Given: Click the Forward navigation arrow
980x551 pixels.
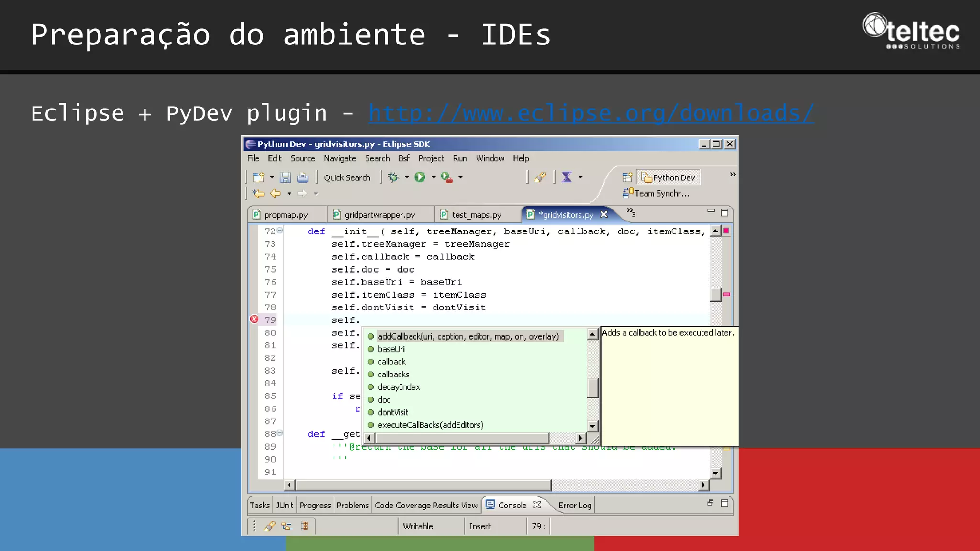Looking at the screenshot, I should point(302,193).
